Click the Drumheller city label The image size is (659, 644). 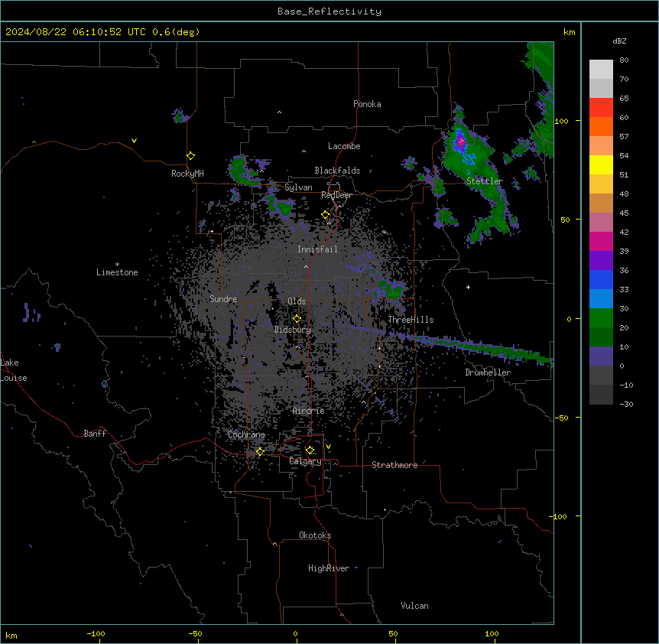click(x=488, y=372)
